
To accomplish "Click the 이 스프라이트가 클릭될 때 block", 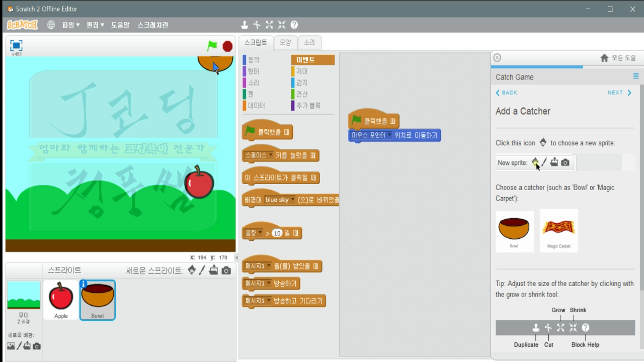I will coord(281,177).
